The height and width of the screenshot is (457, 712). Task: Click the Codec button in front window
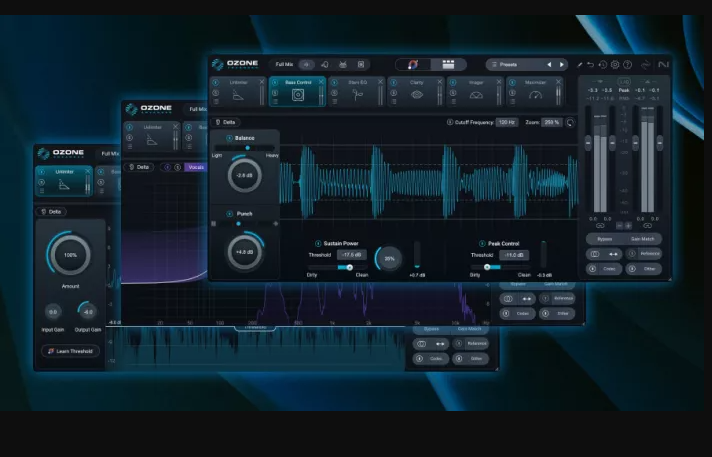(x=604, y=269)
